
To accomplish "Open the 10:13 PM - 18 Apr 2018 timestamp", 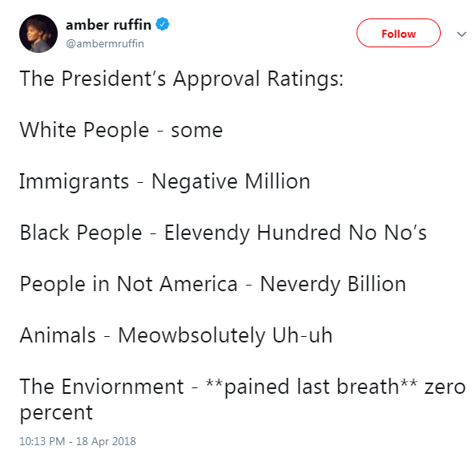I will point(78,441).
